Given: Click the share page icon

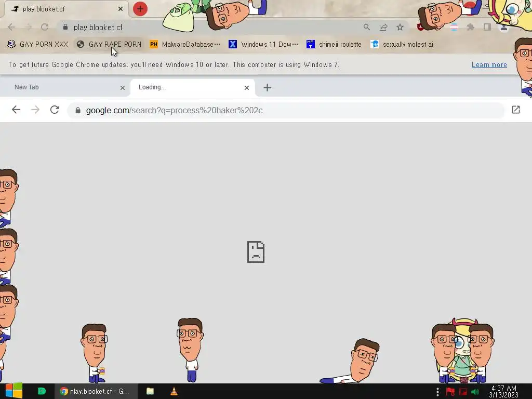Looking at the screenshot, I should coord(383,27).
